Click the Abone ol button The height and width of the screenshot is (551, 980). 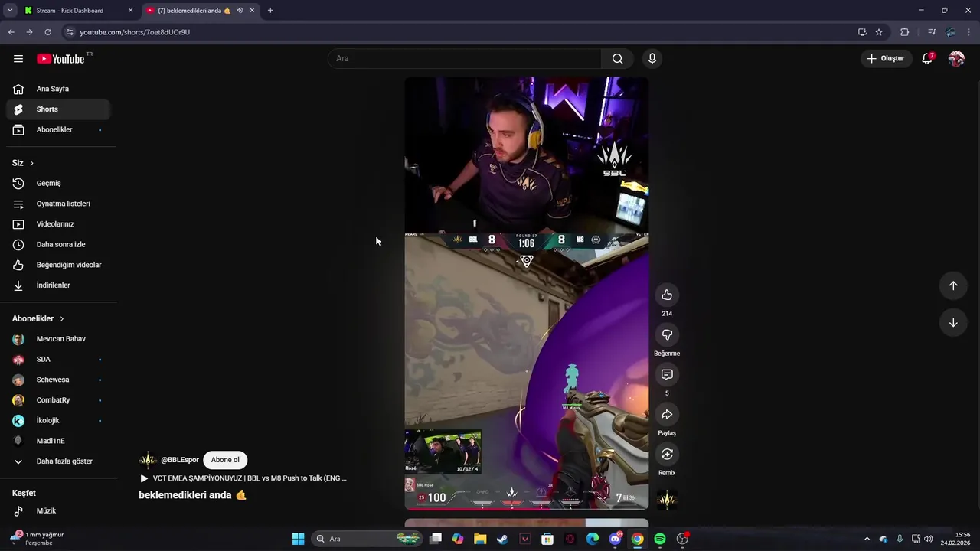225,460
